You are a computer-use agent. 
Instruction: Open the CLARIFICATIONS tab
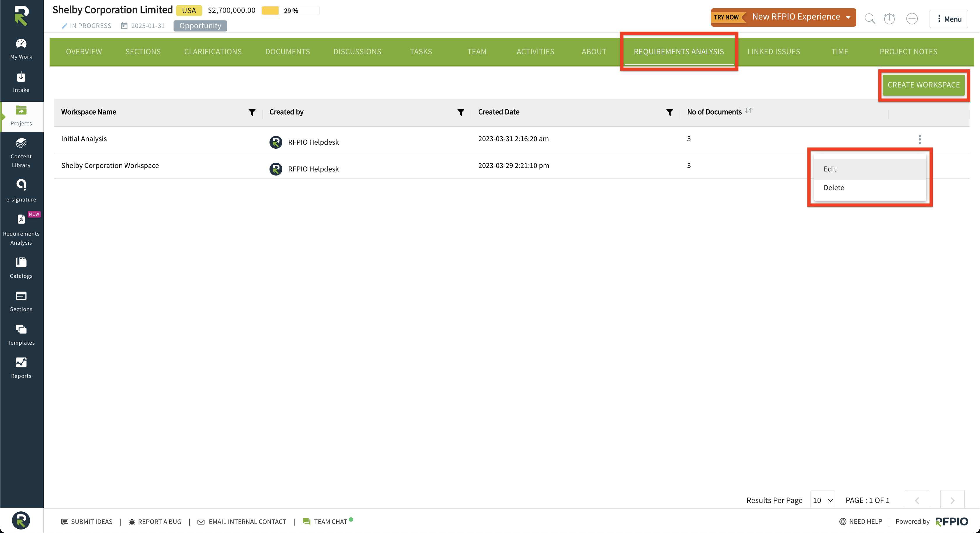coord(213,51)
